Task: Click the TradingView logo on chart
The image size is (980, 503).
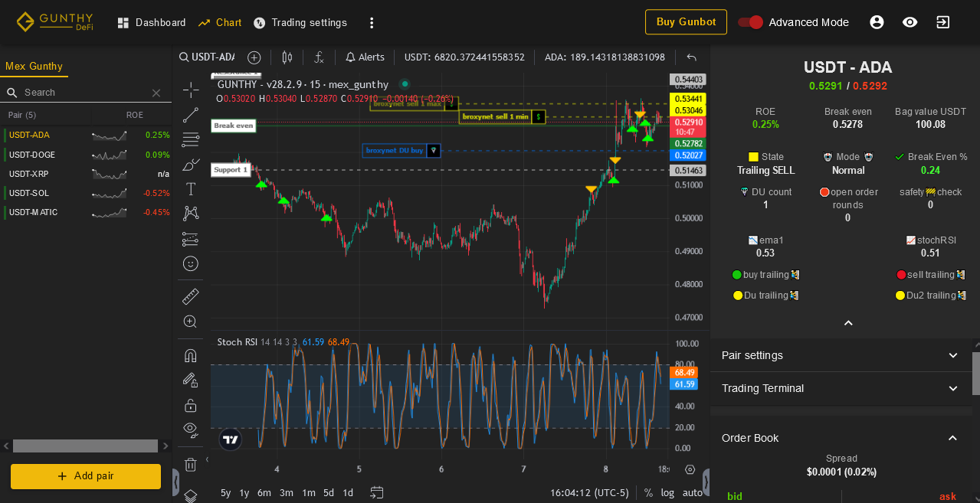Action: [x=231, y=439]
